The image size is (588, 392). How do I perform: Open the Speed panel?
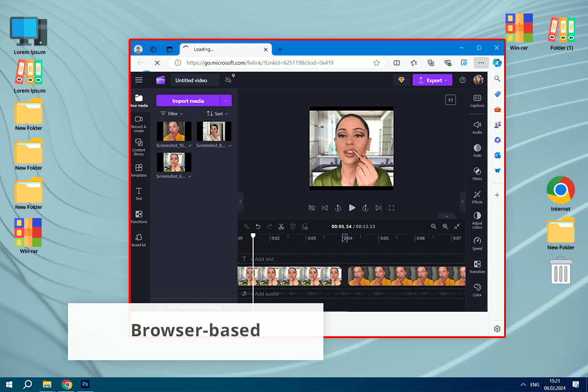tap(477, 243)
